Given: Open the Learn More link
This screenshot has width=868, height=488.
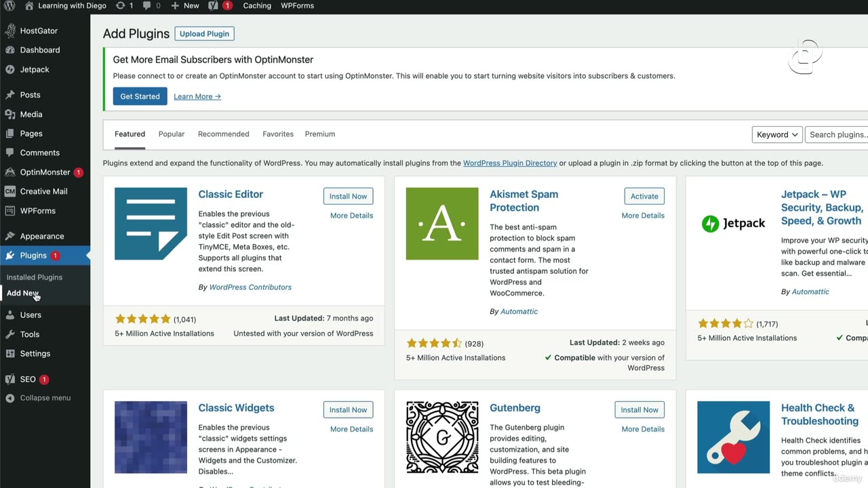Looking at the screenshot, I should [x=197, y=96].
